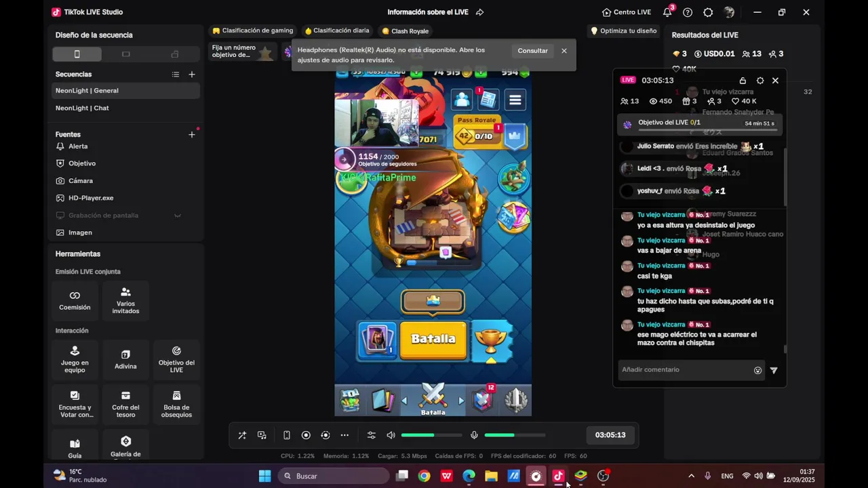Open settings hexagon icon in title bar
Screen dimensions: 868x488
[708, 12]
